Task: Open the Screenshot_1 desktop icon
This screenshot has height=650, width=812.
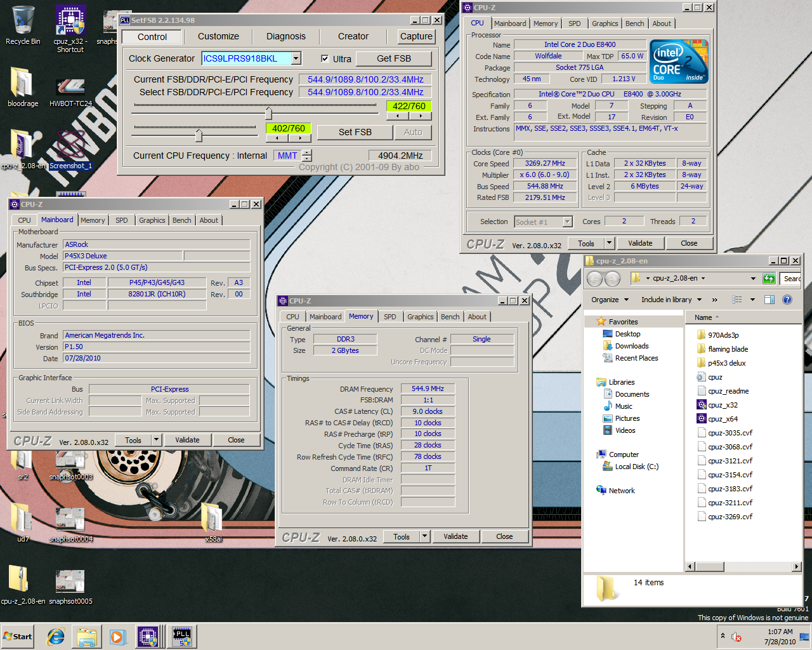Action: 70,149
